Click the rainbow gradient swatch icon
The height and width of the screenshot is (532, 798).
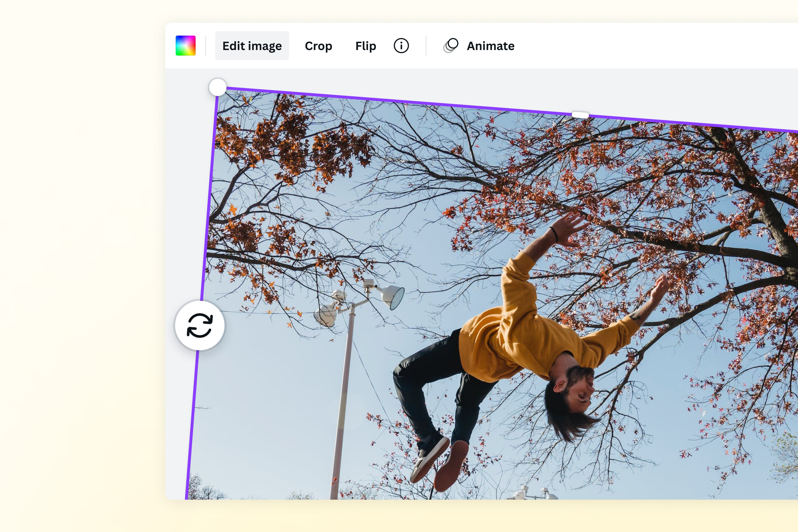tap(186, 45)
